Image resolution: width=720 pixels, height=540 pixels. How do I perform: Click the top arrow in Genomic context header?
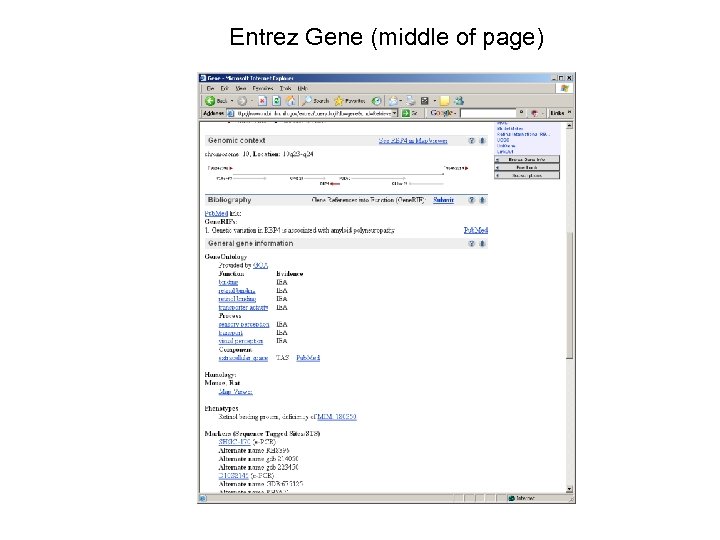[482, 141]
